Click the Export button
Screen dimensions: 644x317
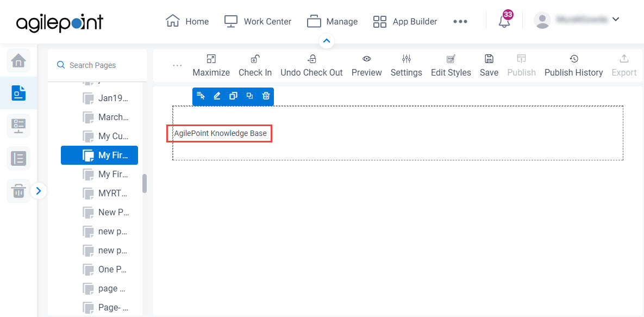(x=624, y=66)
